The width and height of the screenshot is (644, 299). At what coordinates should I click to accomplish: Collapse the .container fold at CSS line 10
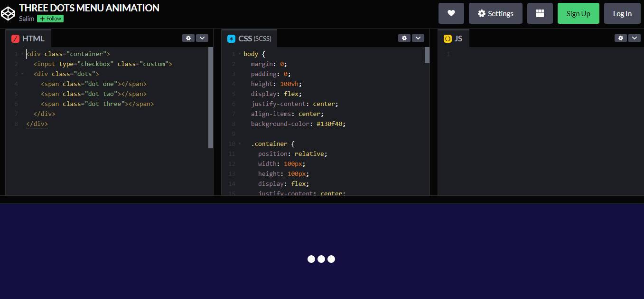(240, 144)
